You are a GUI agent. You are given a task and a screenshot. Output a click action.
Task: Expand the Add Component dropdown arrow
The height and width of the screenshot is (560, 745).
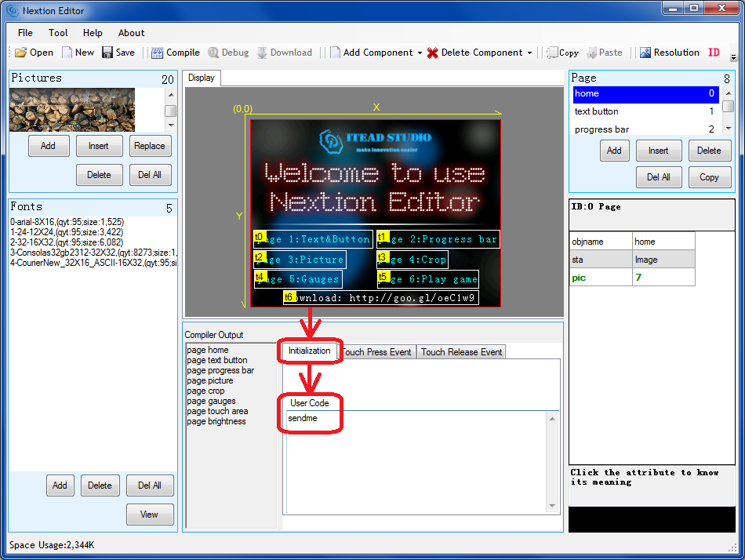(420, 53)
